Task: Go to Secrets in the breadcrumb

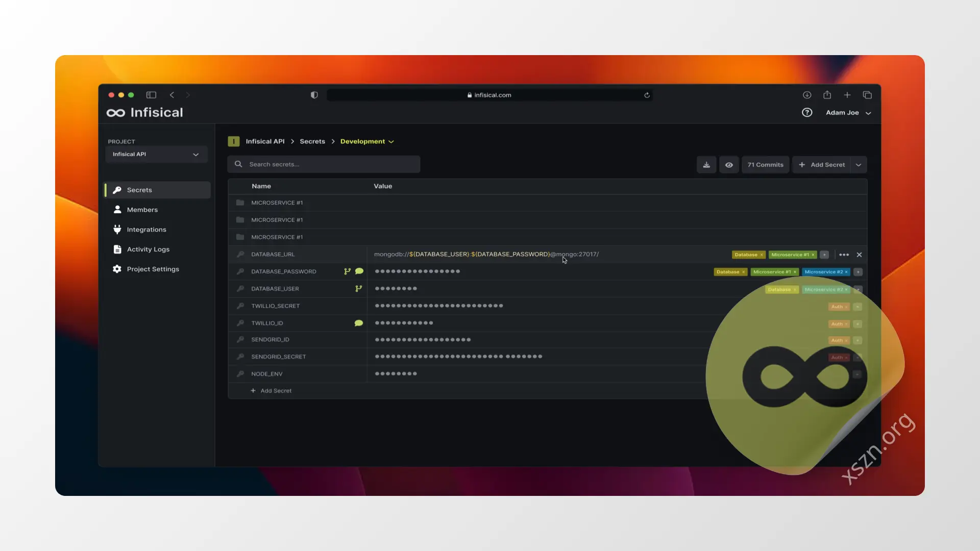Action: 312,141
